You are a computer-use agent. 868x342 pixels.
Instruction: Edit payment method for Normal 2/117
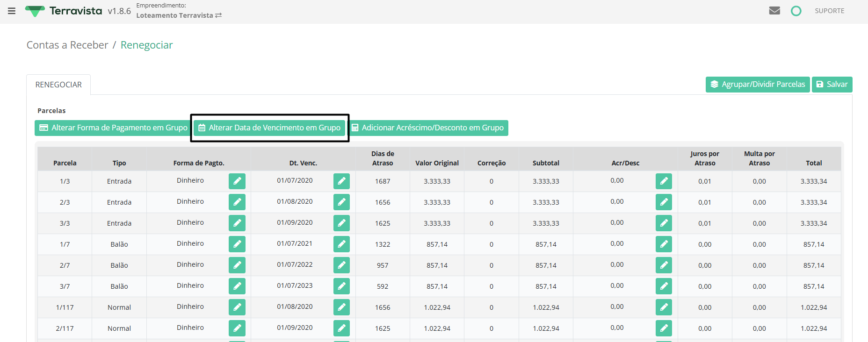click(237, 328)
